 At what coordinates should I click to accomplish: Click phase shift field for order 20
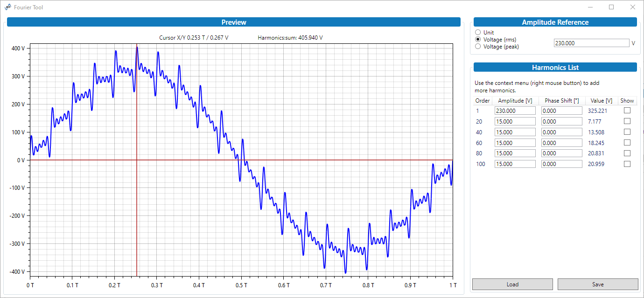point(561,121)
